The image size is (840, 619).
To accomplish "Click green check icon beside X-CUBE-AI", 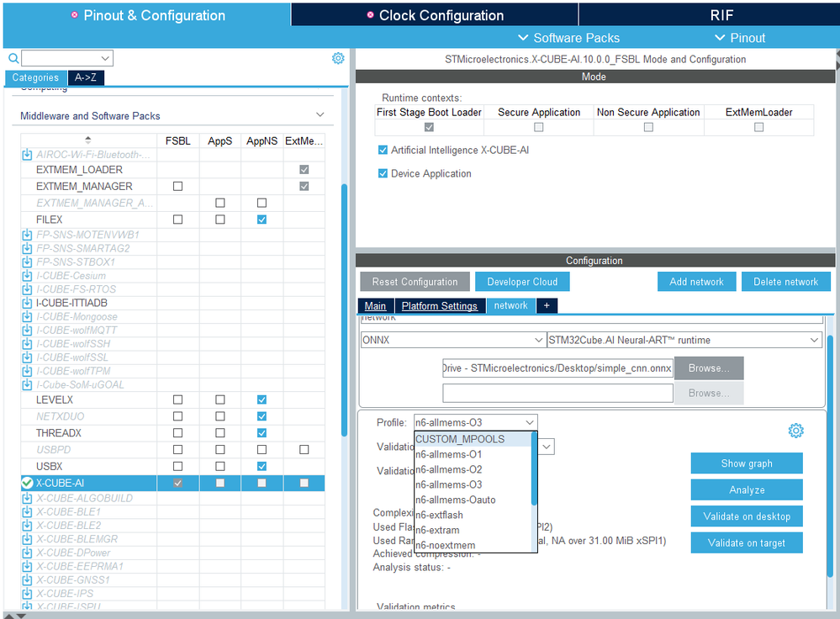I will pos(27,483).
